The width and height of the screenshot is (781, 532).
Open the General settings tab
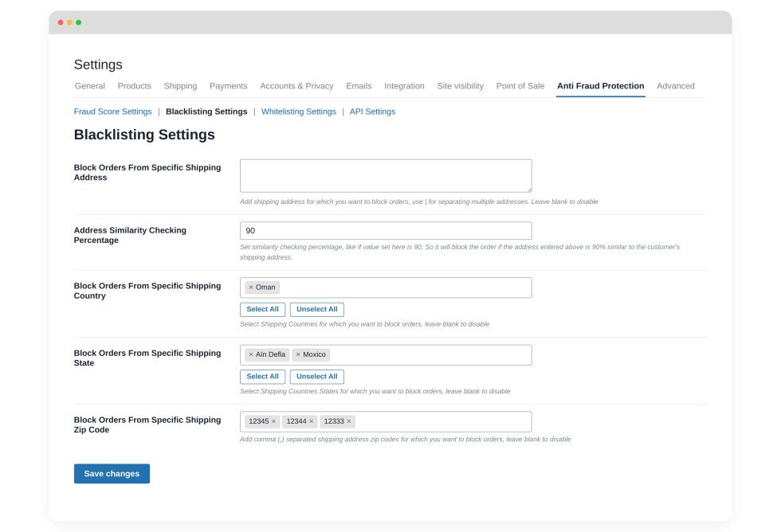coord(89,86)
